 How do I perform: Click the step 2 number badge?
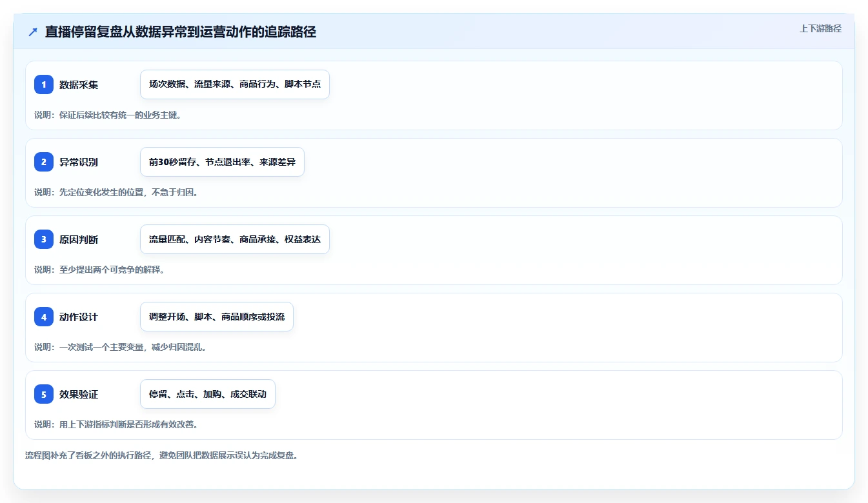click(x=44, y=162)
